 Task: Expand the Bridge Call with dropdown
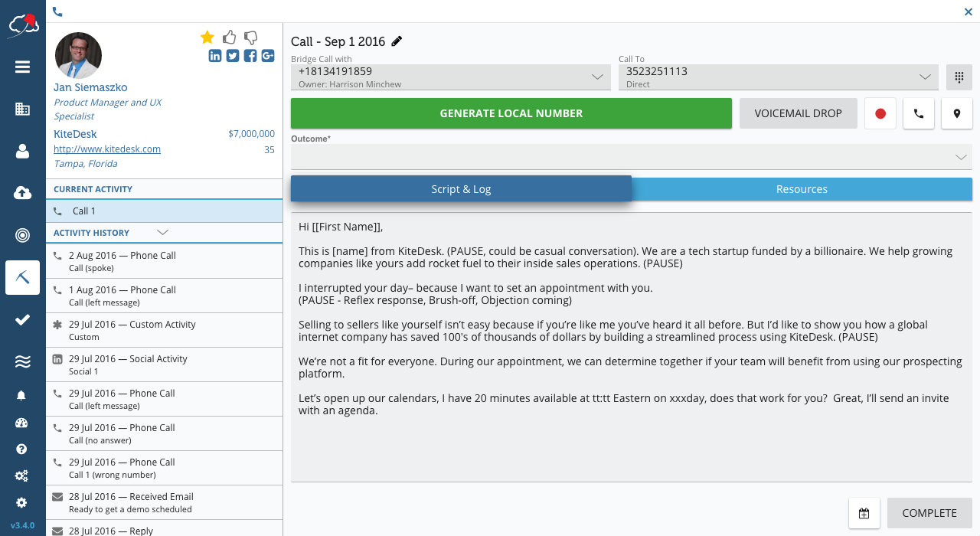point(598,77)
